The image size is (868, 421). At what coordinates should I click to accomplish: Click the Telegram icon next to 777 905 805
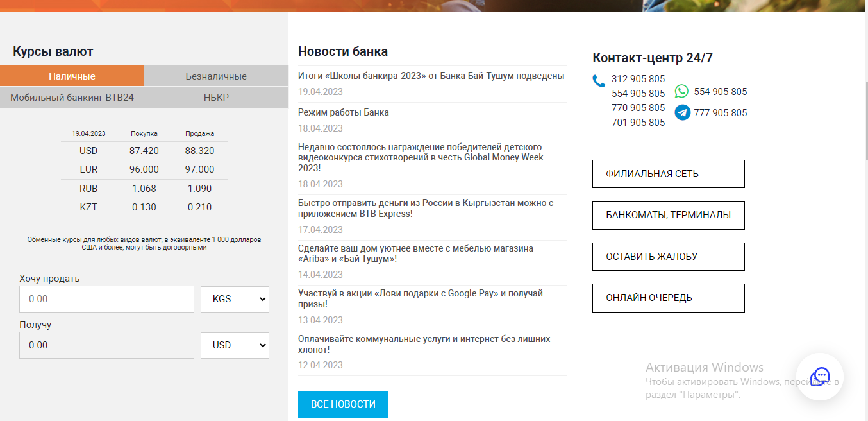pos(682,112)
